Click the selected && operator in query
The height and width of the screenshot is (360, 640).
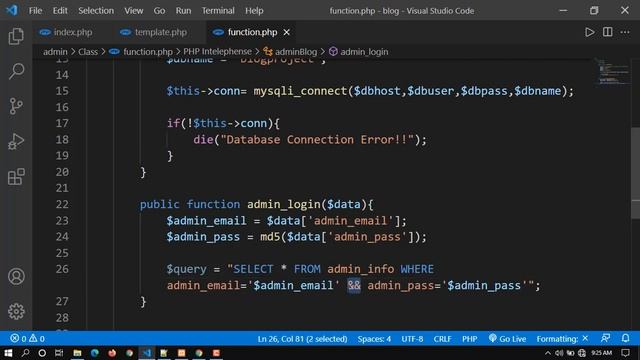(x=354, y=285)
